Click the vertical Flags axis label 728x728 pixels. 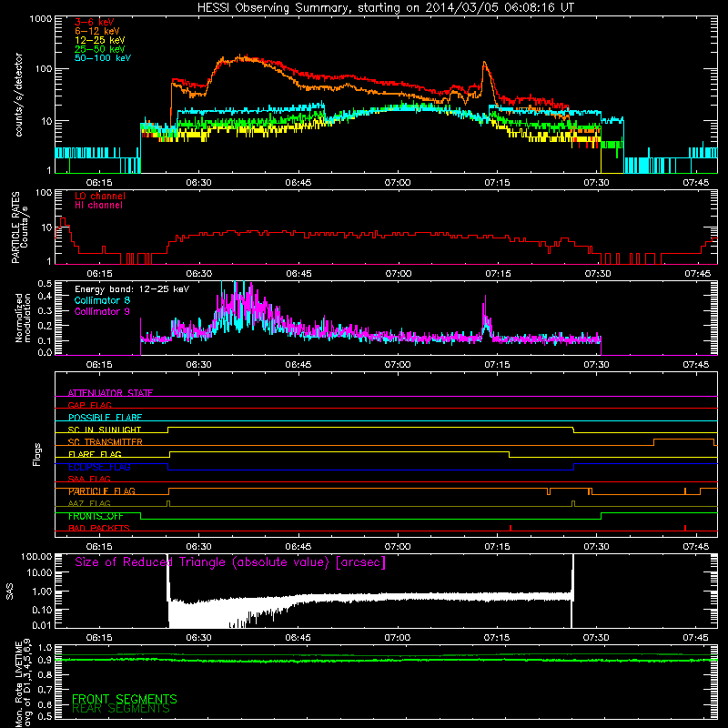click(x=37, y=454)
